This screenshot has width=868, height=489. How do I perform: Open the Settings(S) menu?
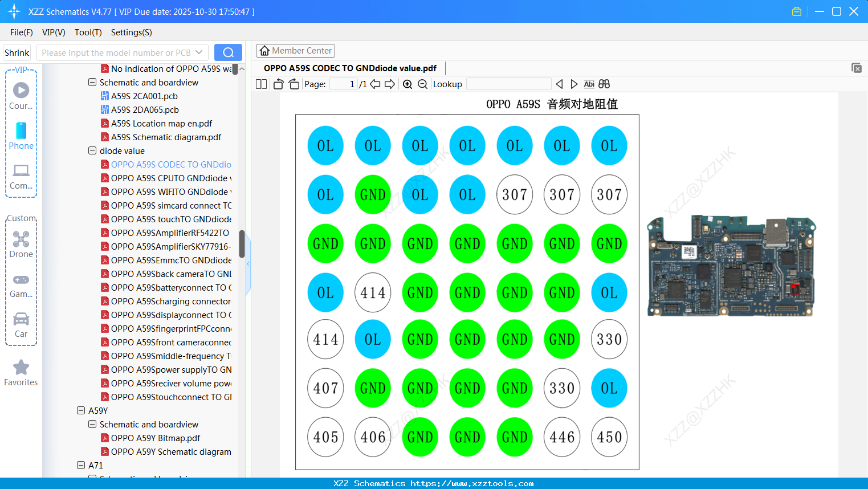point(132,32)
